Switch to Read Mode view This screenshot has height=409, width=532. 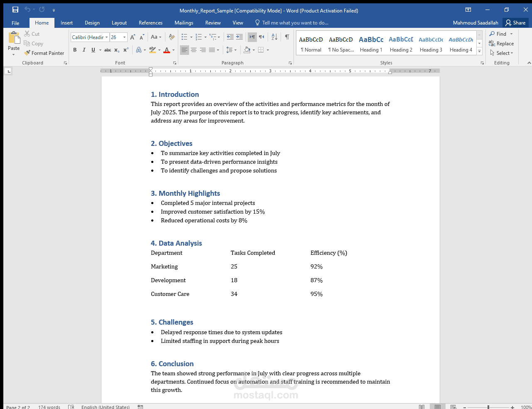pyautogui.click(x=422, y=407)
